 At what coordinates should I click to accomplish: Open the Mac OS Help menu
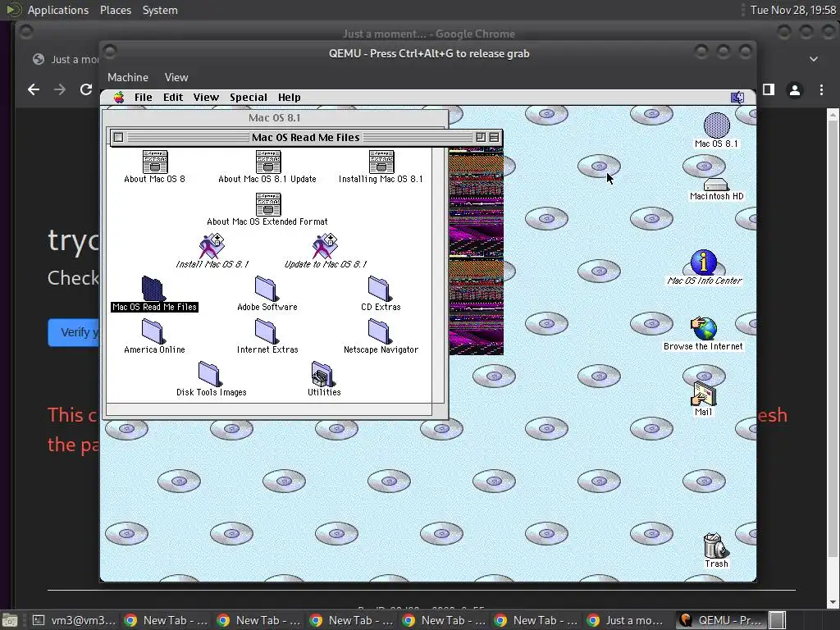click(290, 98)
